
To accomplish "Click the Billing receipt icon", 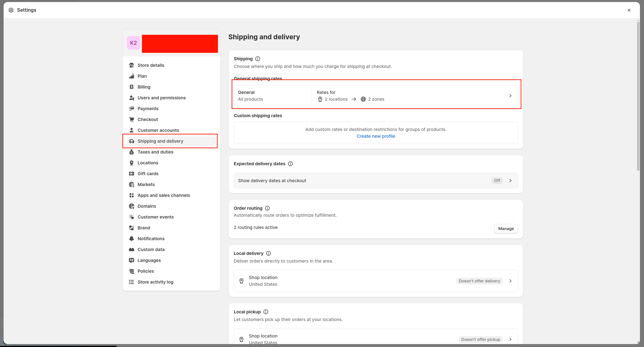I will (132, 87).
